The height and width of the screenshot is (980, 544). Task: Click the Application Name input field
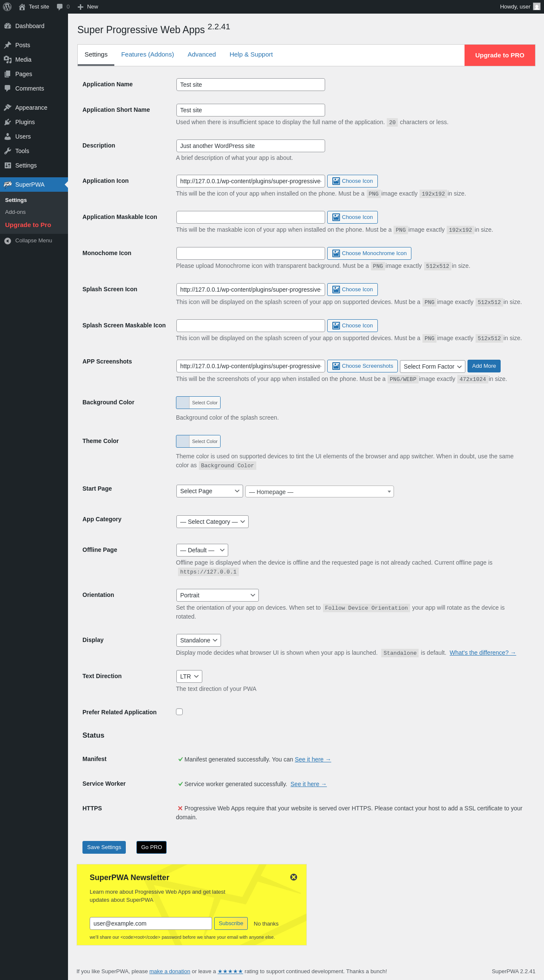(250, 85)
